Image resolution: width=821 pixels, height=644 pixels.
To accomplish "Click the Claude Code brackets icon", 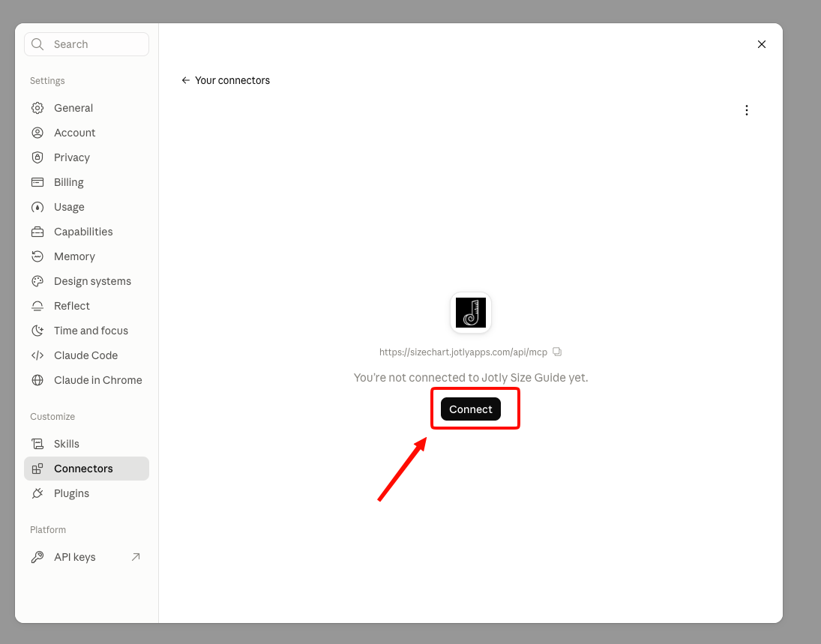I will click(37, 355).
